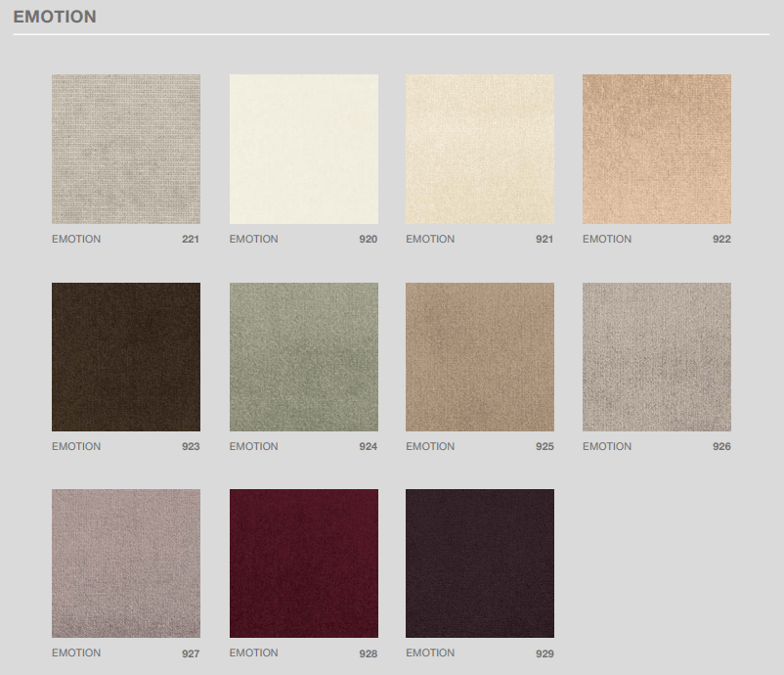
Task: Pick the Emotion 921 fabric swatch
Action: [480, 149]
